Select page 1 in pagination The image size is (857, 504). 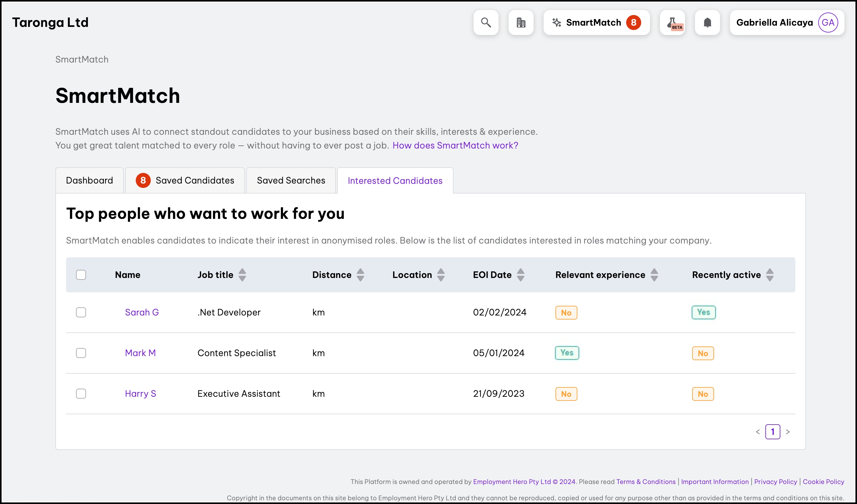point(772,431)
